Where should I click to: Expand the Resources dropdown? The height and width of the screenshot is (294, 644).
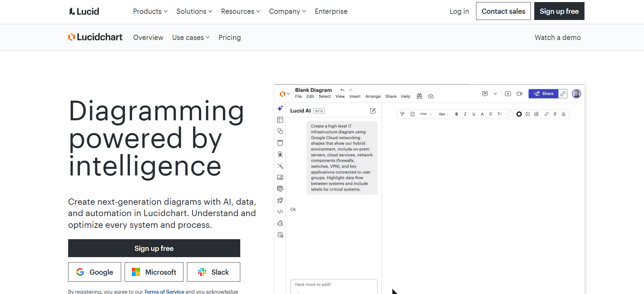tap(241, 11)
